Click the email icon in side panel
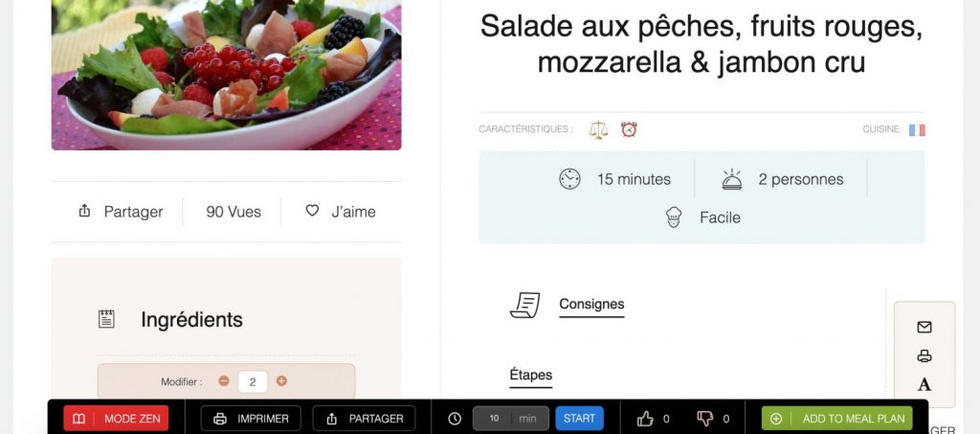This screenshot has height=434, width=980. click(924, 327)
